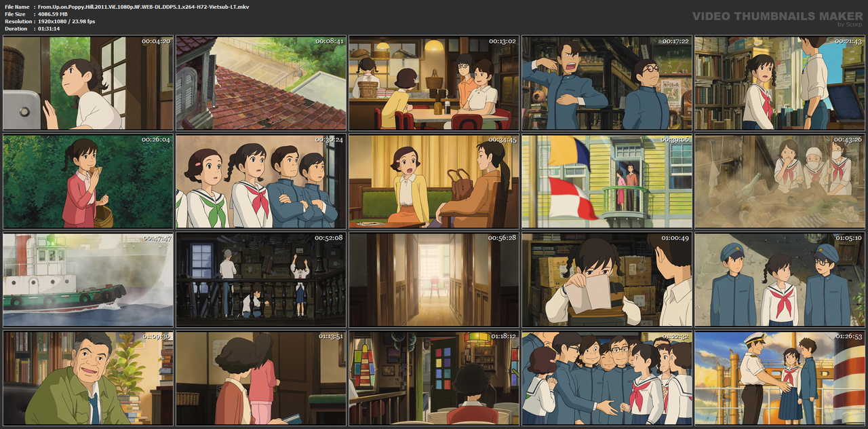Choose the thumbnail stamped 00:26:04
This screenshot has height=429, width=868.
point(88,181)
